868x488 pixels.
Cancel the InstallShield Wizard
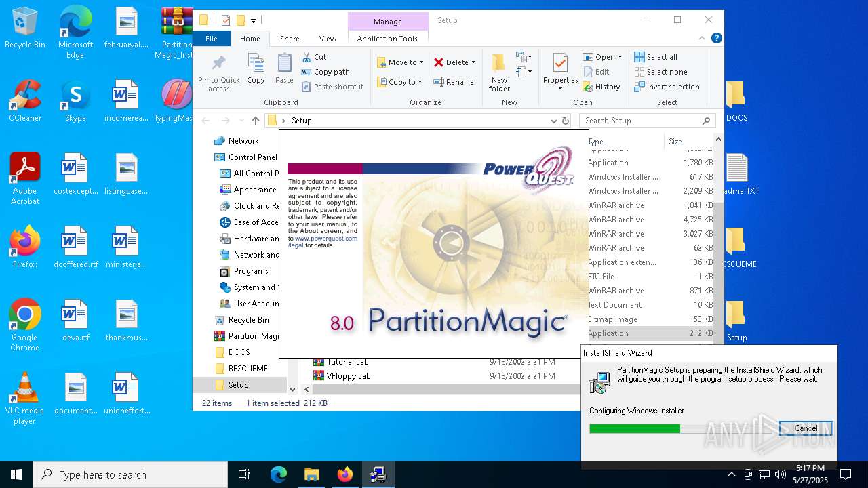click(x=806, y=428)
